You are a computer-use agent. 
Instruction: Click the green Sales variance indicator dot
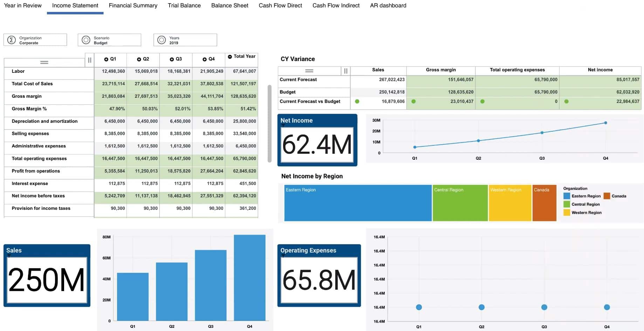(x=357, y=102)
